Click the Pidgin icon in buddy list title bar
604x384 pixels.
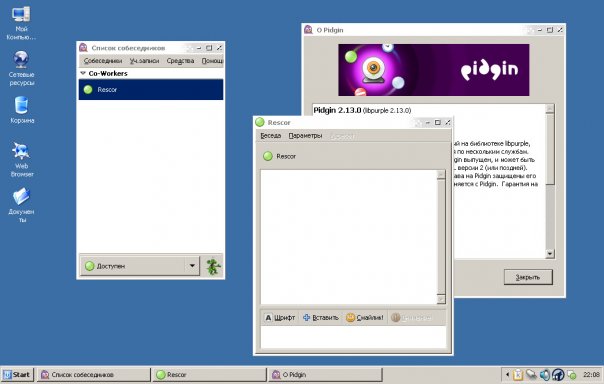(x=83, y=48)
